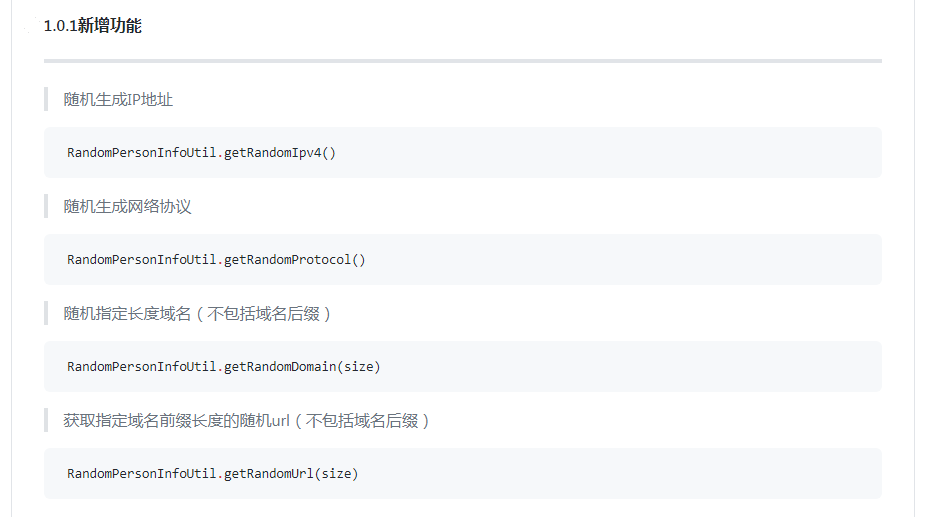Viewport: 949px width, 517px height.
Task: Click the getRandomIpv4() method name
Action: [x=280, y=153]
